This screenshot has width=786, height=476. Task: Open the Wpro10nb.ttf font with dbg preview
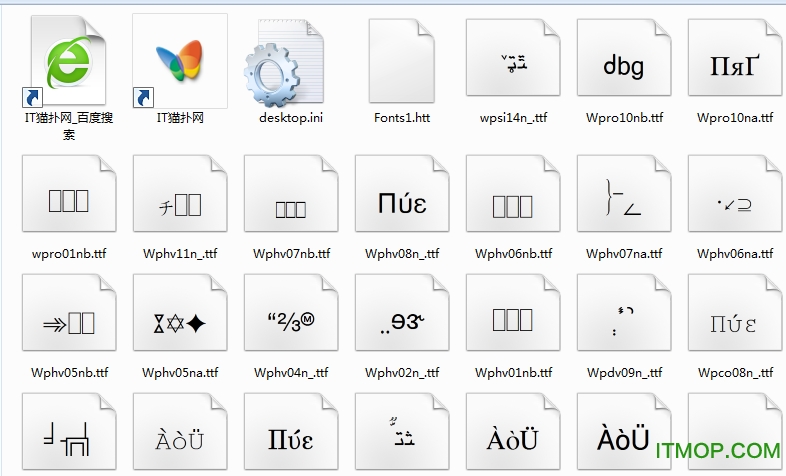coord(624,62)
